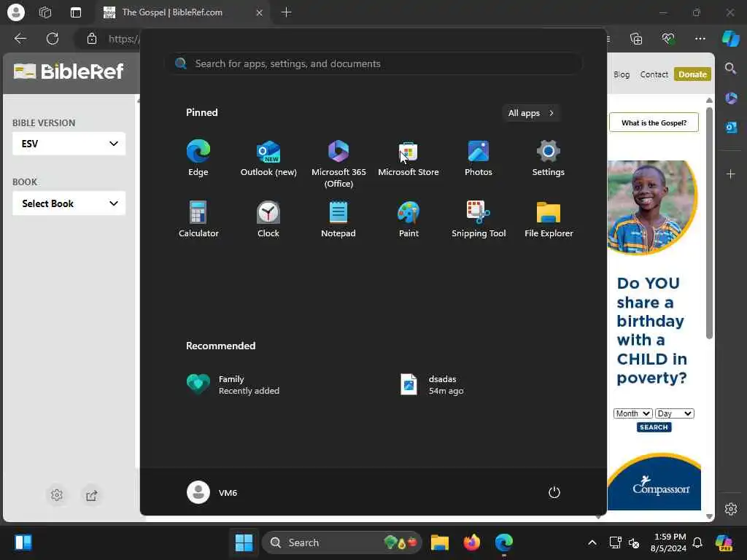Click the power button in Start menu
Screen dimensions: 747x560
[554, 492]
